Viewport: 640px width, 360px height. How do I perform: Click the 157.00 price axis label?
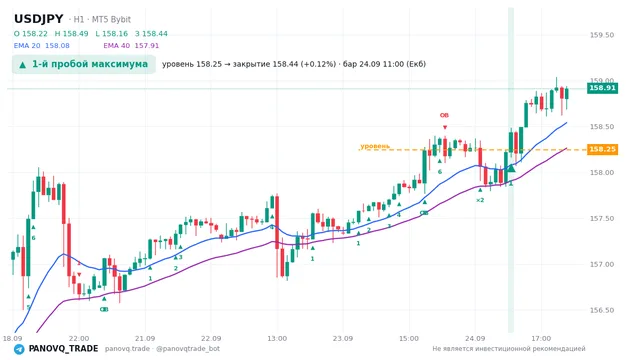[602, 264]
